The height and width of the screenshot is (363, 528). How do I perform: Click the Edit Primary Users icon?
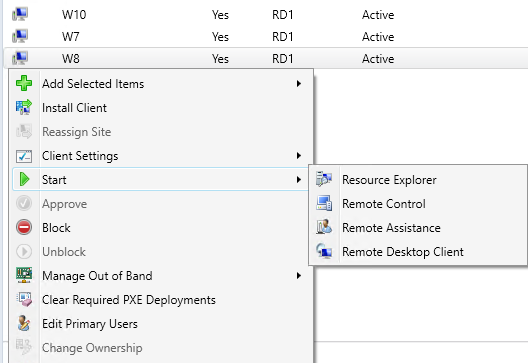click(24, 324)
